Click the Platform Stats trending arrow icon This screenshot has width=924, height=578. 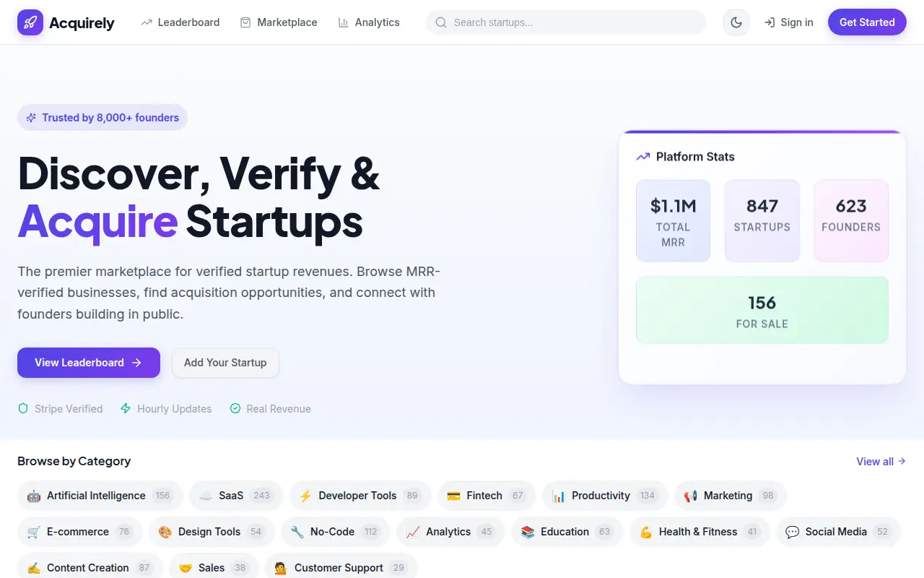click(x=642, y=157)
